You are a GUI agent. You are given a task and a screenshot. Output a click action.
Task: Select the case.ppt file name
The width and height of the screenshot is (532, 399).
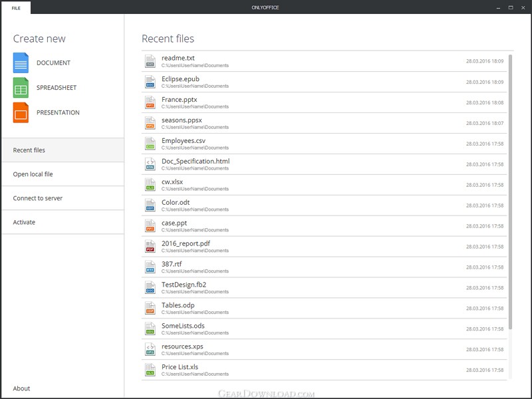tap(174, 223)
